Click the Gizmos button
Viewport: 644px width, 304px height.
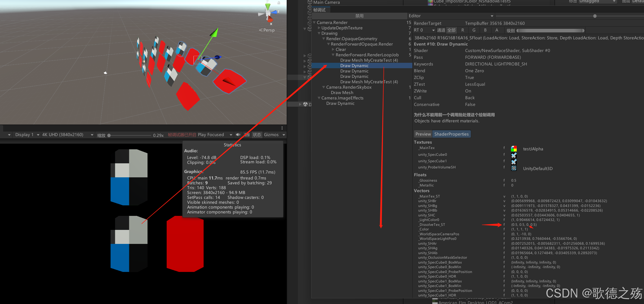coord(271,135)
